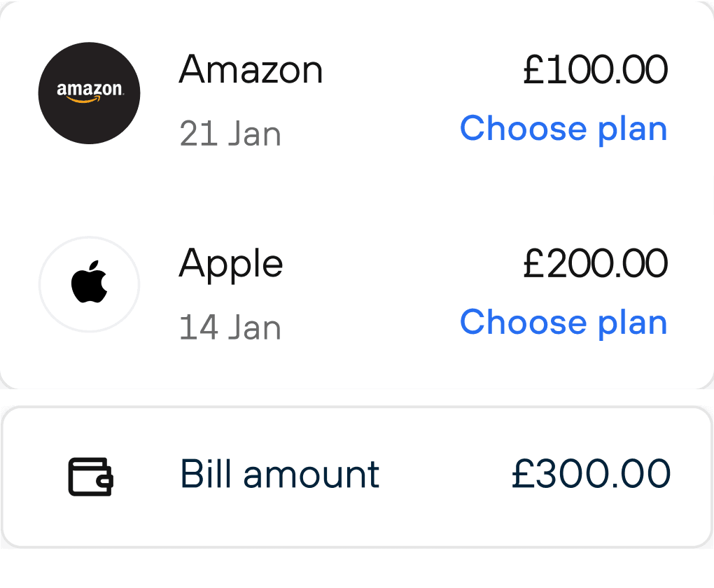Click the wallet icon
Screen dimensions: 714x588
point(90,476)
